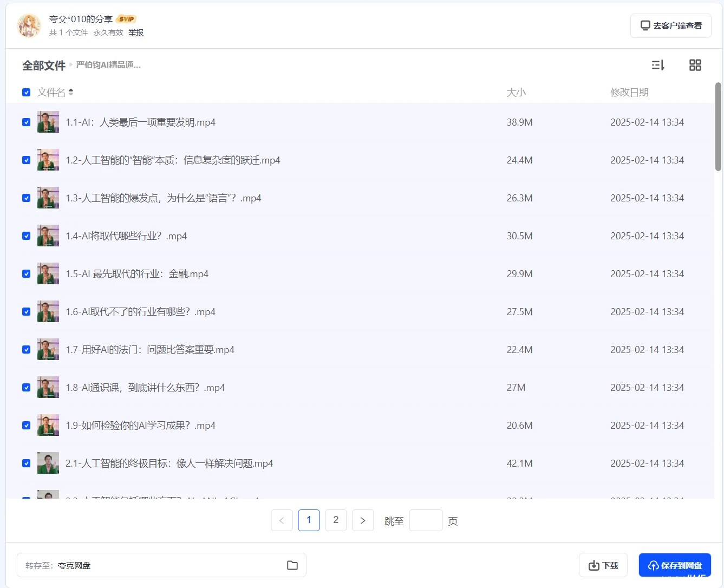Go to previous page with left chevron
724x588 pixels.
point(282,520)
